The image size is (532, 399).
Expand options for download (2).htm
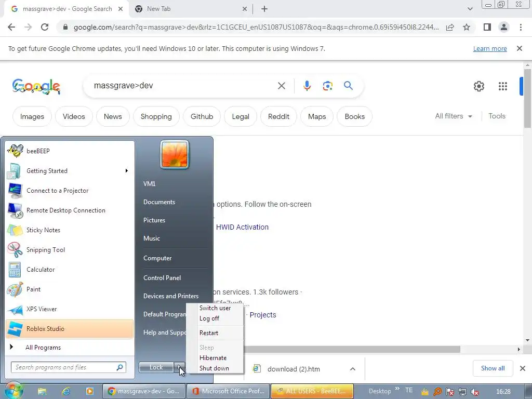click(353, 369)
